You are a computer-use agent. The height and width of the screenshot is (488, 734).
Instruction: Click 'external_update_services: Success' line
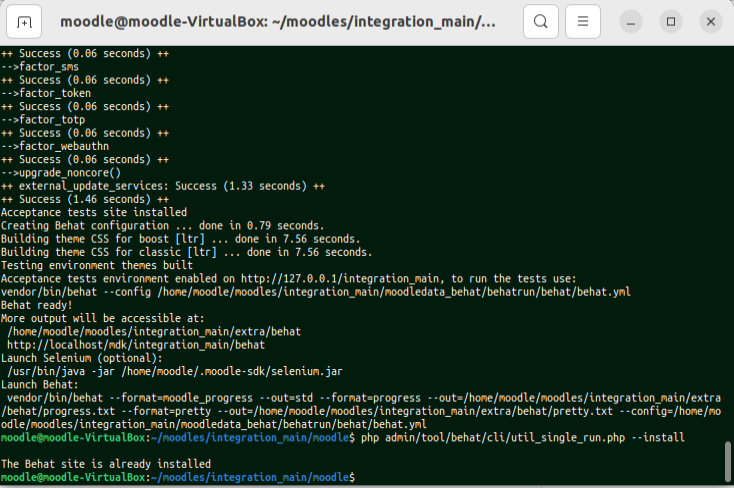(163, 186)
